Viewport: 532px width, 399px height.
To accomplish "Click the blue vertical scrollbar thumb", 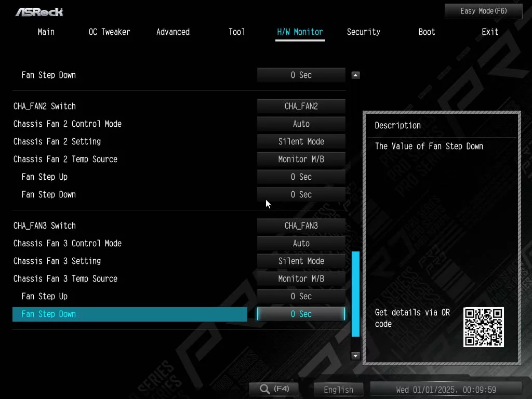I will (x=356, y=294).
